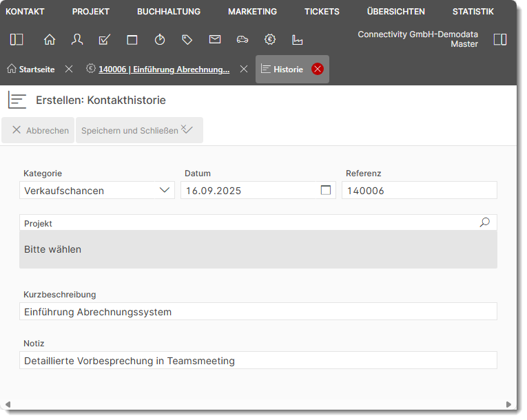Expand the Kategorie dropdown
The image size is (527, 420).
tap(165, 191)
